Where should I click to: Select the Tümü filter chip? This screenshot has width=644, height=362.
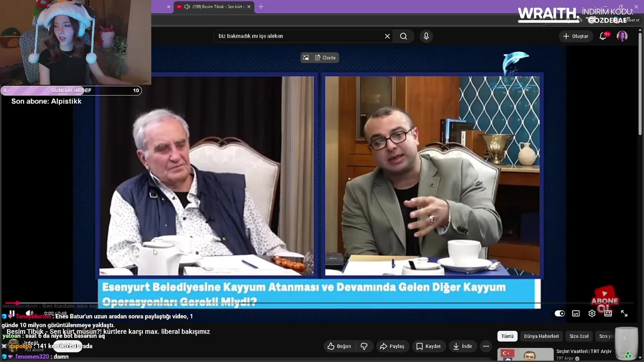(x=507, y=336)
